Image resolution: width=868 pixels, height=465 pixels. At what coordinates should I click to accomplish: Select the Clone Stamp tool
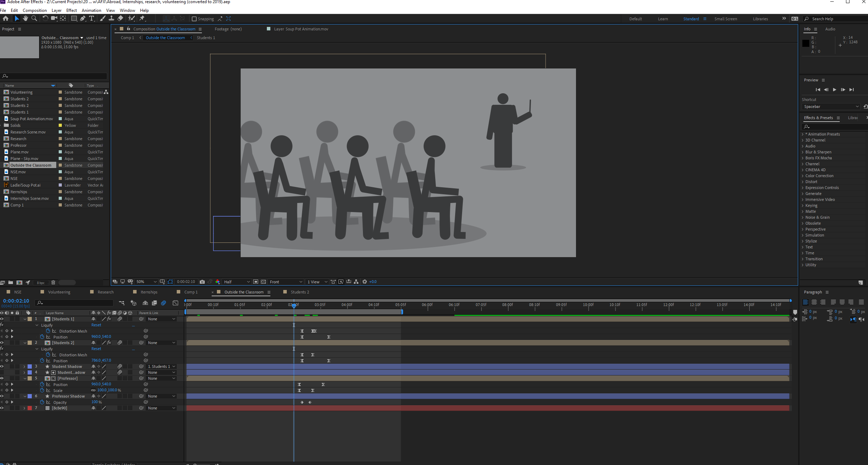(111, 19)
